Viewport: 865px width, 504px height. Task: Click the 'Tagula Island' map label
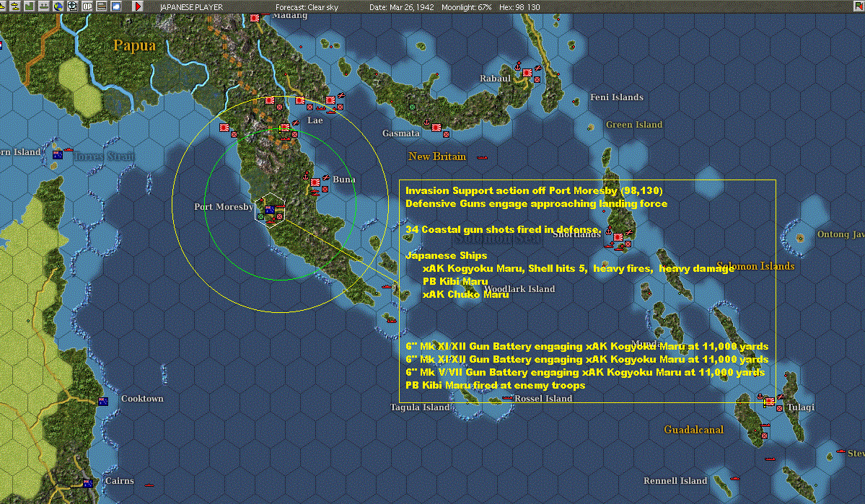click(x=420, y=407)
